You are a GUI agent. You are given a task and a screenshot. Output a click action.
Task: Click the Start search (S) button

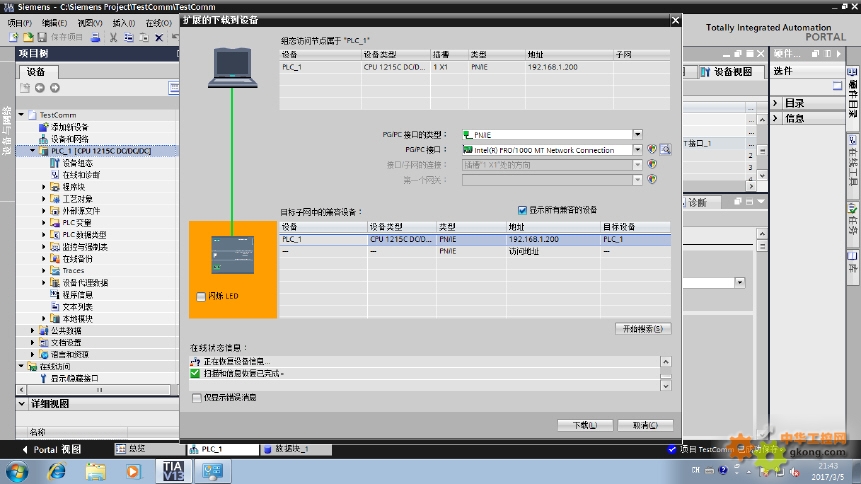point(643,329)
